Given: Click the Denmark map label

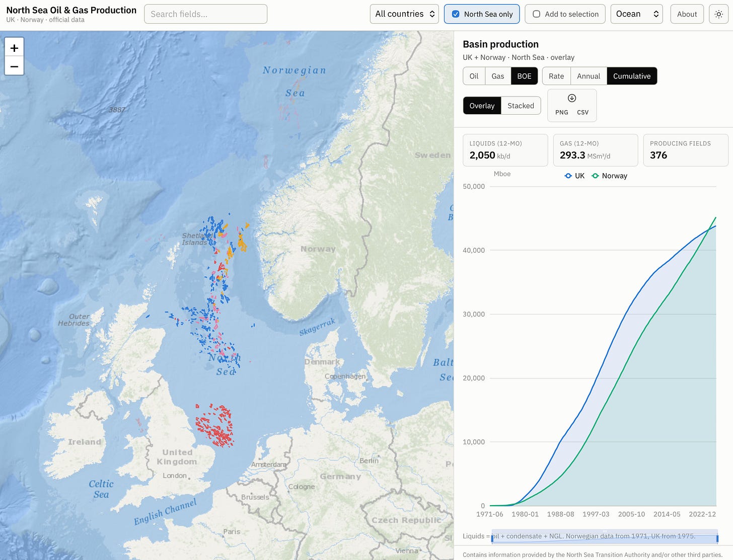Looking at the screenshot, I should (x=322, y=362).
